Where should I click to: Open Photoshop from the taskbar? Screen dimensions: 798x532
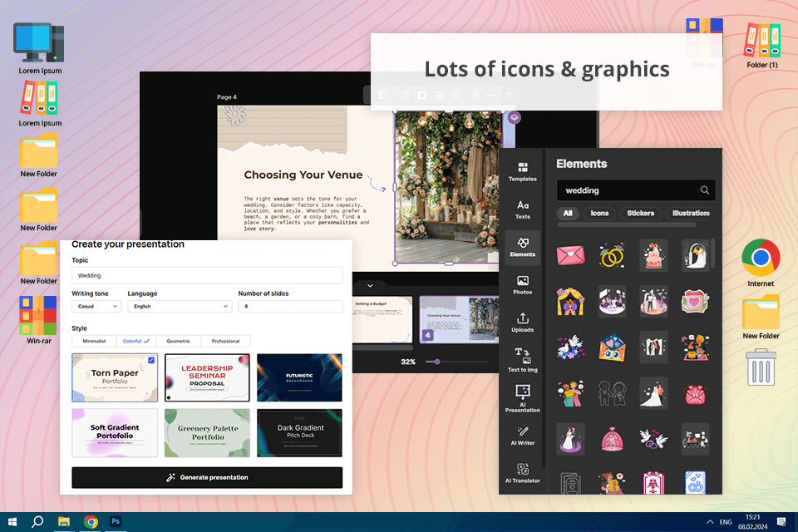(x=116, y=521)
